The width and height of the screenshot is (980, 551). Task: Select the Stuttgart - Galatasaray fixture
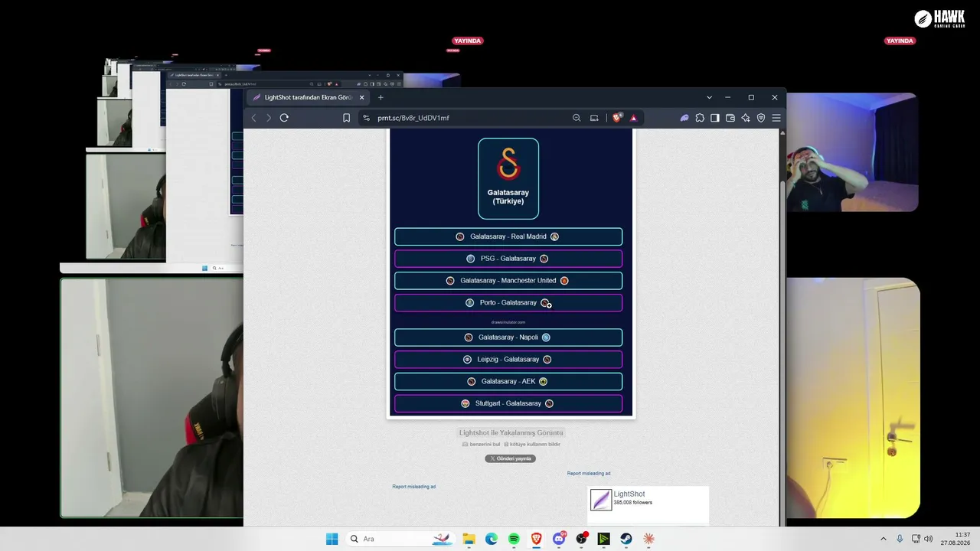(508, 403)
